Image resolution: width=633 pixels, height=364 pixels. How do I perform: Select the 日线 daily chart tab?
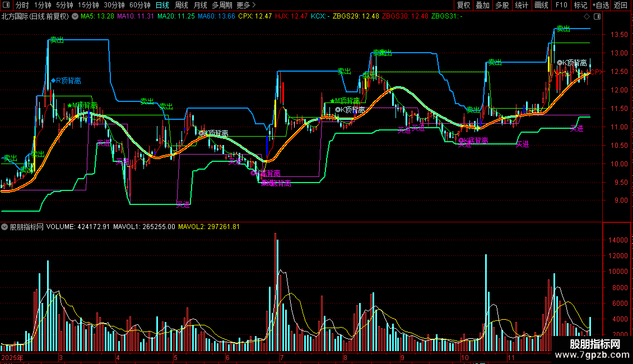pos(162,5)
